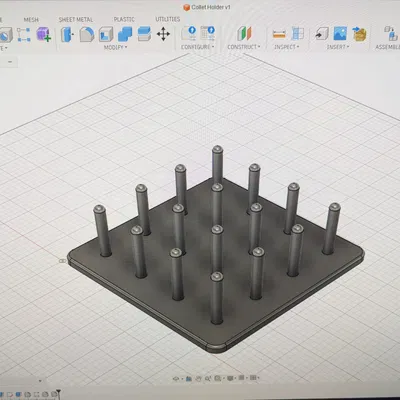Click the Collet Holder v1 document title
The image size is (400, 400).
pyautogui.click(x=211, y=7)
